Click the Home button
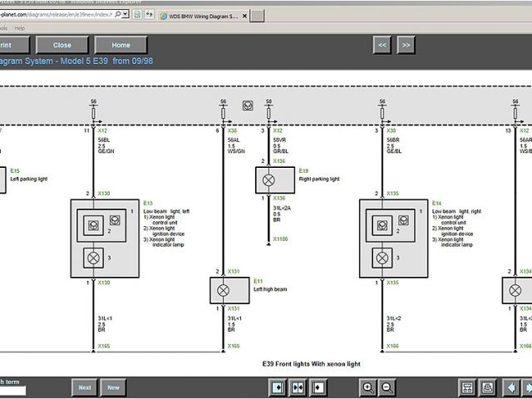This screenshot has height=399, width=532. (121, 45)
